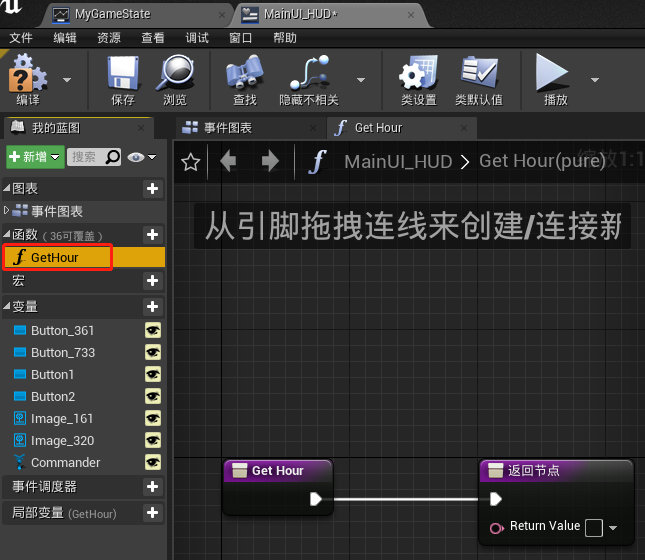The height and width of the screenshot is (560, 645).
Task: Open the 资源 menu
Action: (x=109, y=38)
